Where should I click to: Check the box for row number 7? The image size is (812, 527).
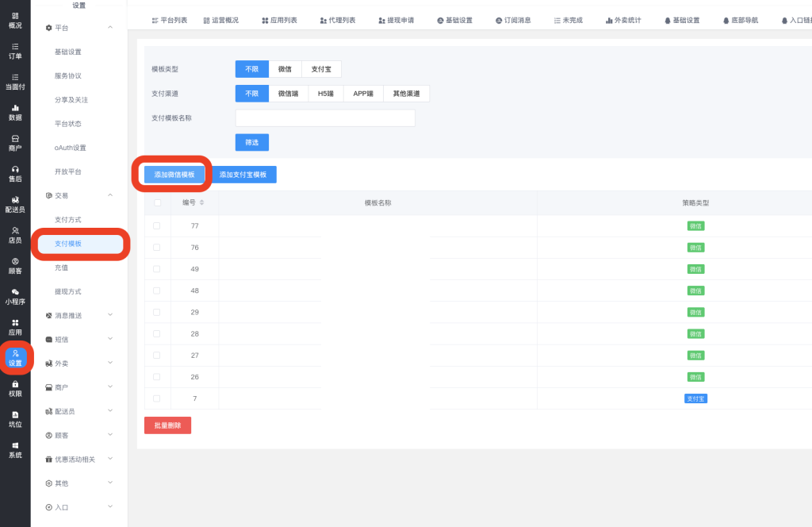(x=157, y=398)
